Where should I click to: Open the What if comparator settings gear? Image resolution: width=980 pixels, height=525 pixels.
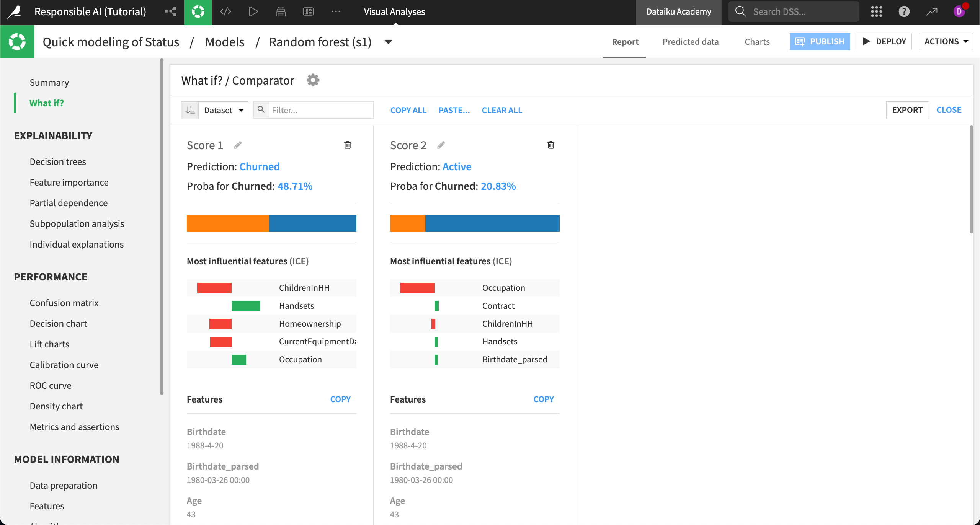pos(313,80)
